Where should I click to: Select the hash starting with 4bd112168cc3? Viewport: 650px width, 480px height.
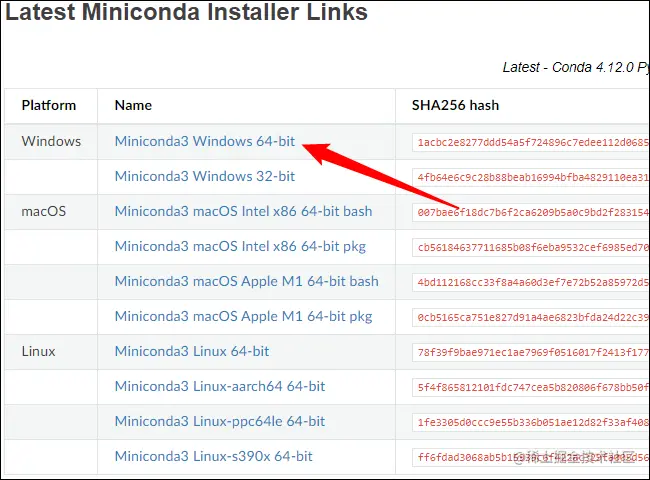pyautogui.click(x=531, y=283)
